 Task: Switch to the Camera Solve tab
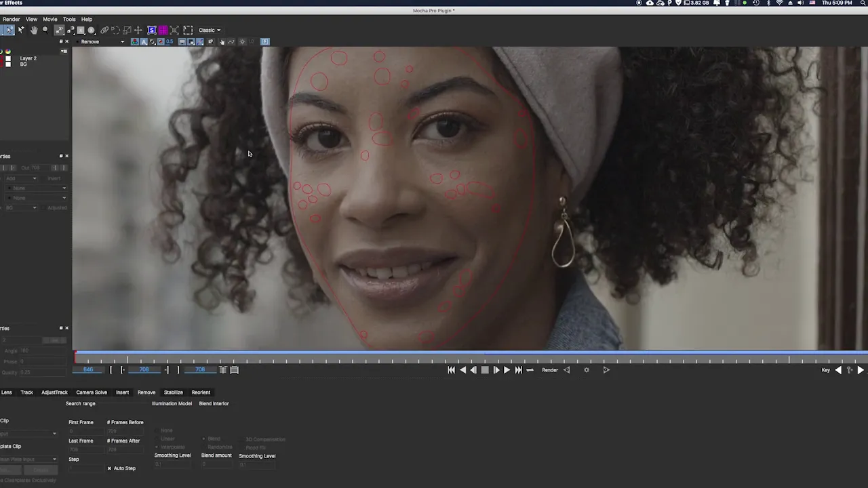92,392
